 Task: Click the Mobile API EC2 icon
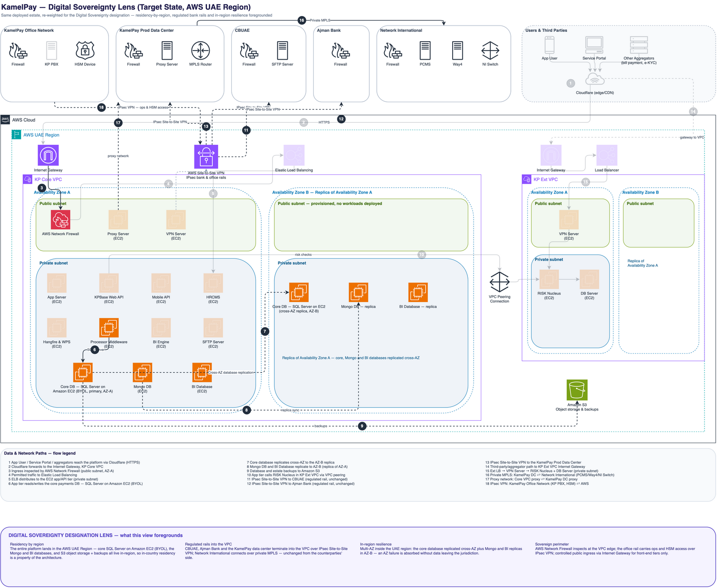point(161,283)
